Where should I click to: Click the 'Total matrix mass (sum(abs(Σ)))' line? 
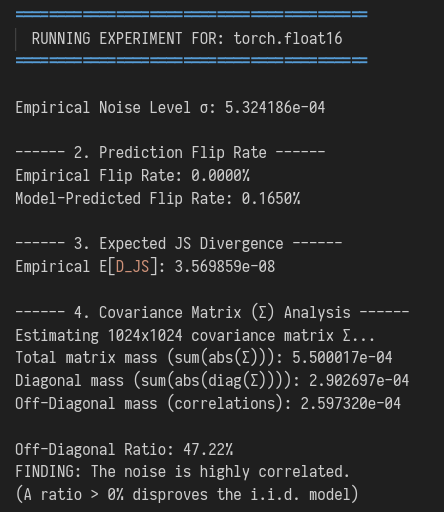coord(204,358)
